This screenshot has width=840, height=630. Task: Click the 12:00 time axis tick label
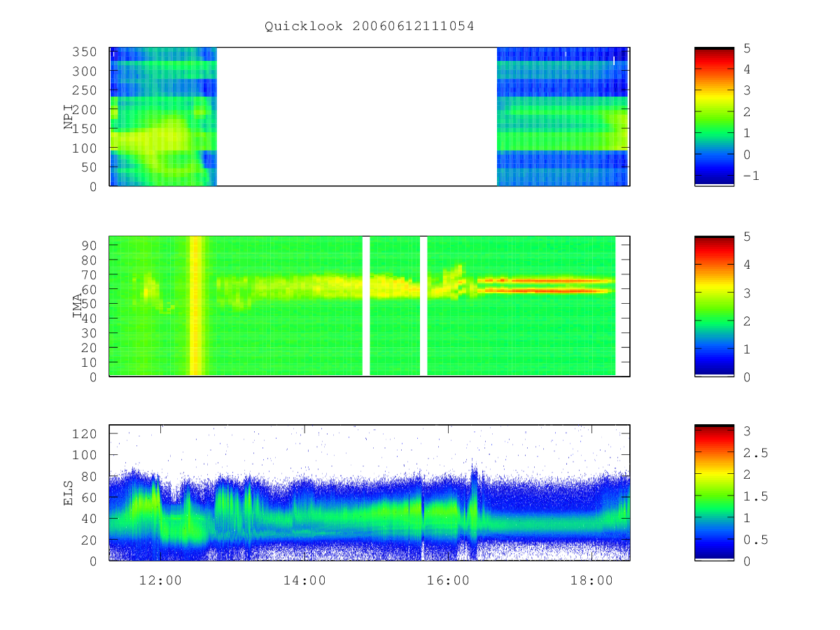pos(162,581)
